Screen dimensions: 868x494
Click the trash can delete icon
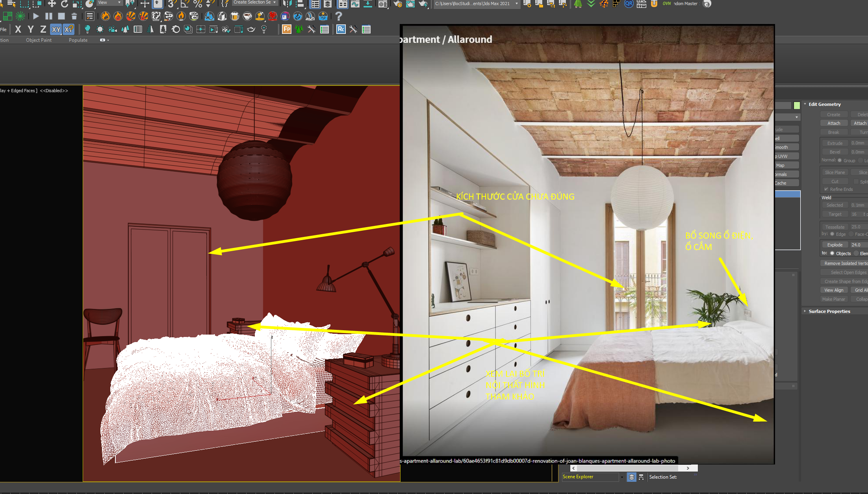(x=74, y=16)
